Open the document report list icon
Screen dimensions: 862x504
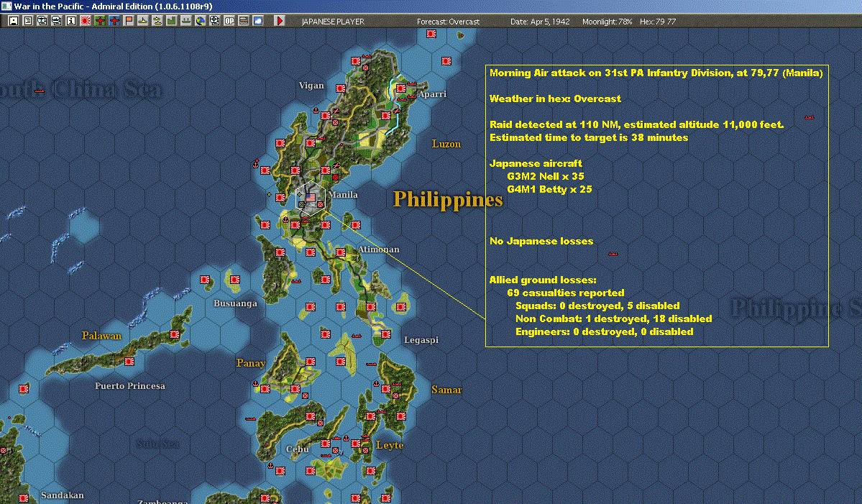point(28,21)
